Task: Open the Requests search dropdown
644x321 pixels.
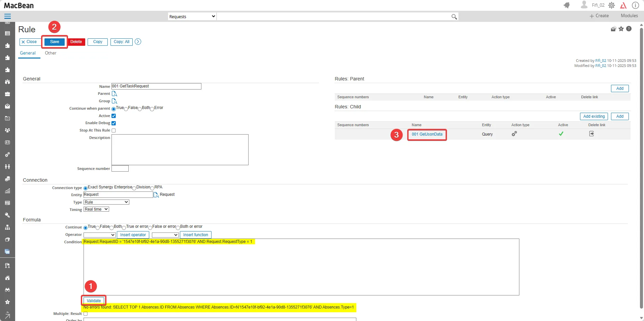Action: point(192,16)
